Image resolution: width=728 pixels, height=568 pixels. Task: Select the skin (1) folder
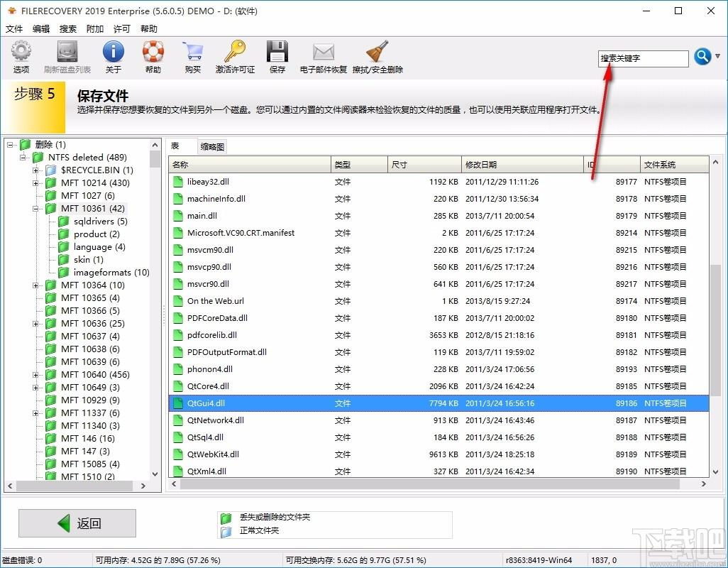pos(88,260)
